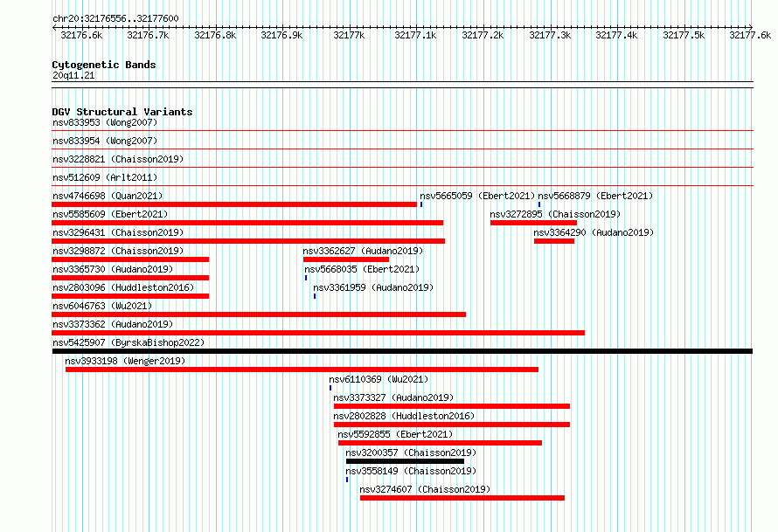Open the nsv3228821 (Chaisson2019) variant
Viewport: 778px width, 532px height.
pyautogui.click(x=118, y=159)
